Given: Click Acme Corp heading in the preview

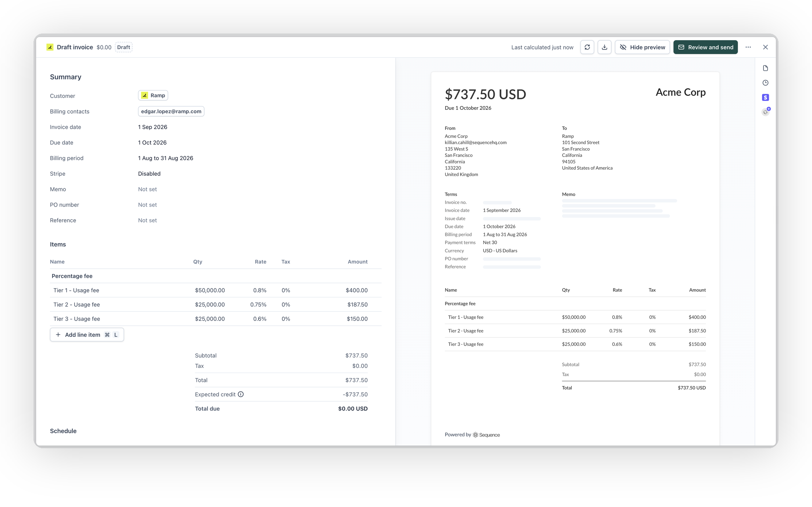Looking at the screenshot, I should tap(681, 92).
